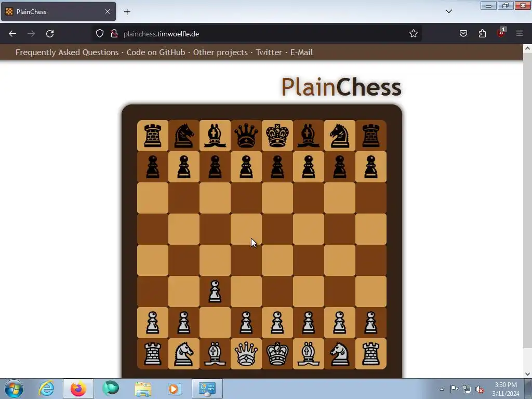532x399 pixels.
Task: Switch to the PlainChess browser tab
Action: pos(58,11)
